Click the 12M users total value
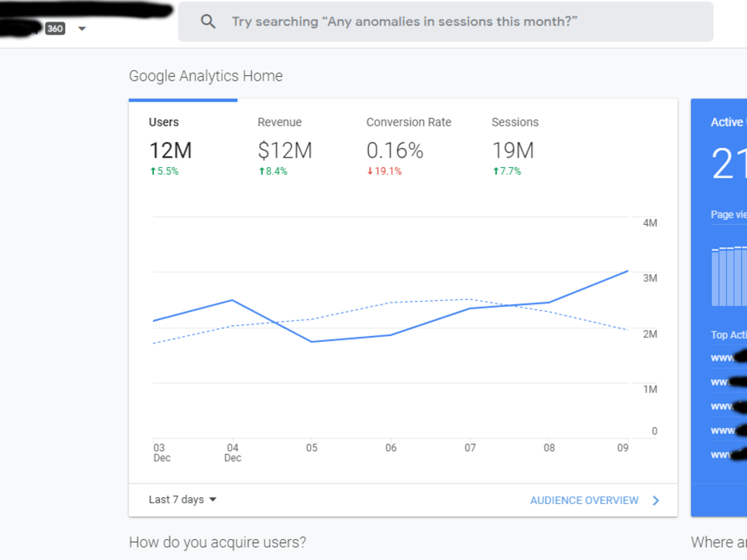The width and height of the screenshot is (747, 560). [x=170, y=151]
